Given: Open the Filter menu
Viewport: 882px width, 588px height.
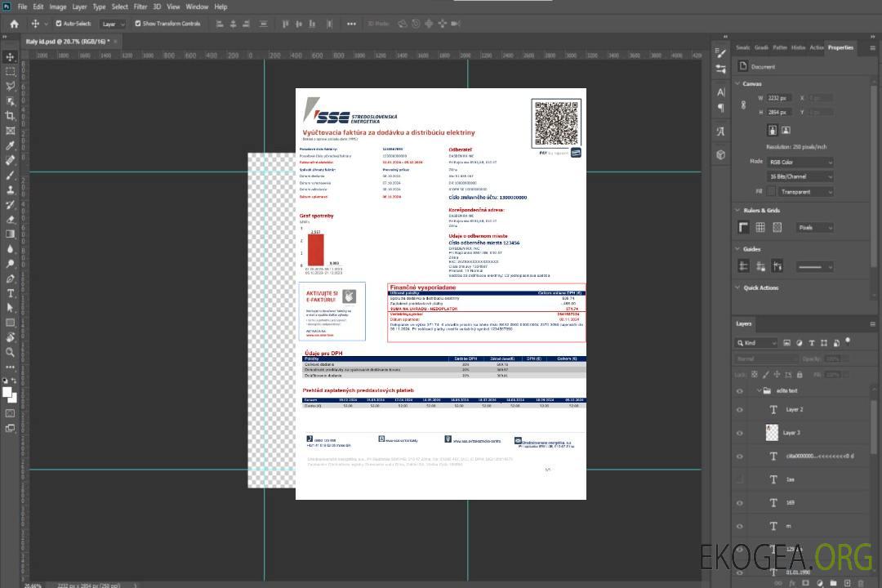Looking at the screenshot, I should (140, 7).
